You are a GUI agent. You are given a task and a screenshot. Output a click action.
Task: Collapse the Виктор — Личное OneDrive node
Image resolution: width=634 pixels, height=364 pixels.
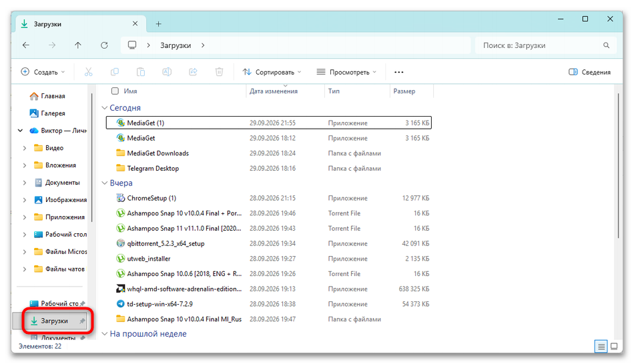pyautogui.click(x=20, y=131)
